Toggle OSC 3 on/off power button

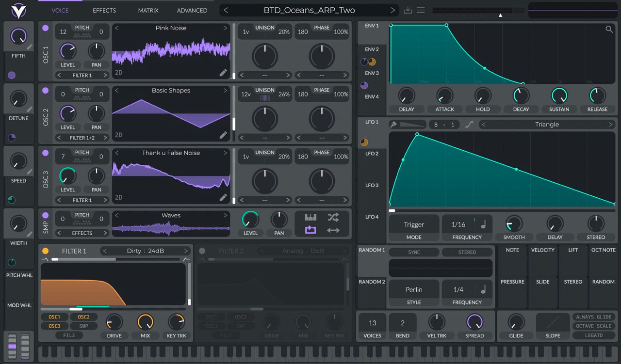[46, 153]
